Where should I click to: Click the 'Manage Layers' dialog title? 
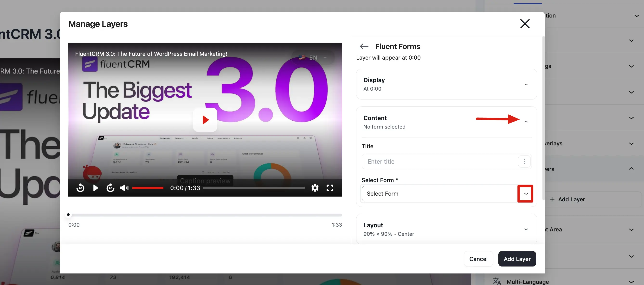click(98, 24)
